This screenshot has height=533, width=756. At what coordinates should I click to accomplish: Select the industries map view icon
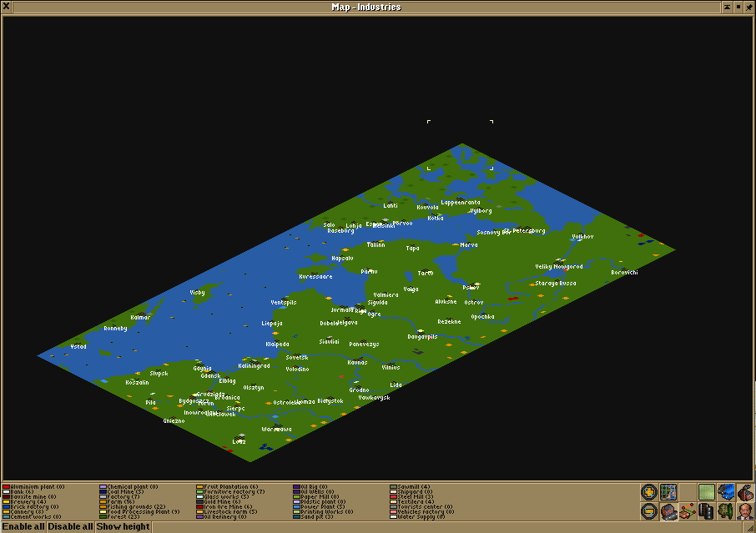tap(745, 492)
